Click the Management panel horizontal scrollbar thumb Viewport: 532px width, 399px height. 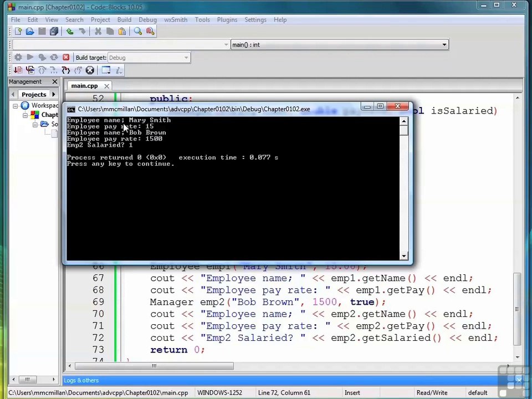pos(28,379)
